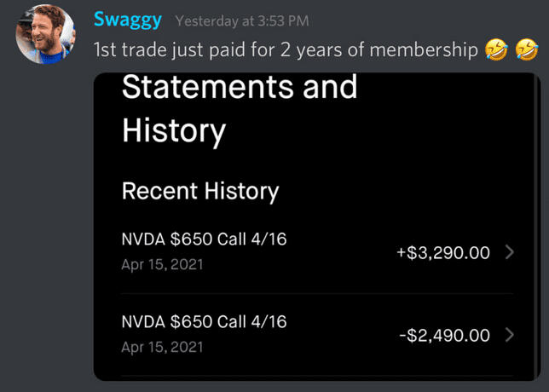Click the 'Recent History' section heading
The image size is (549, 392).
[x=200, y=191]
